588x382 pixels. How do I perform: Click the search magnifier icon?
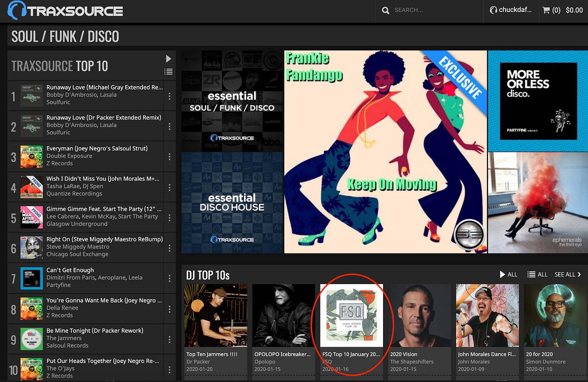coord(386,10)
